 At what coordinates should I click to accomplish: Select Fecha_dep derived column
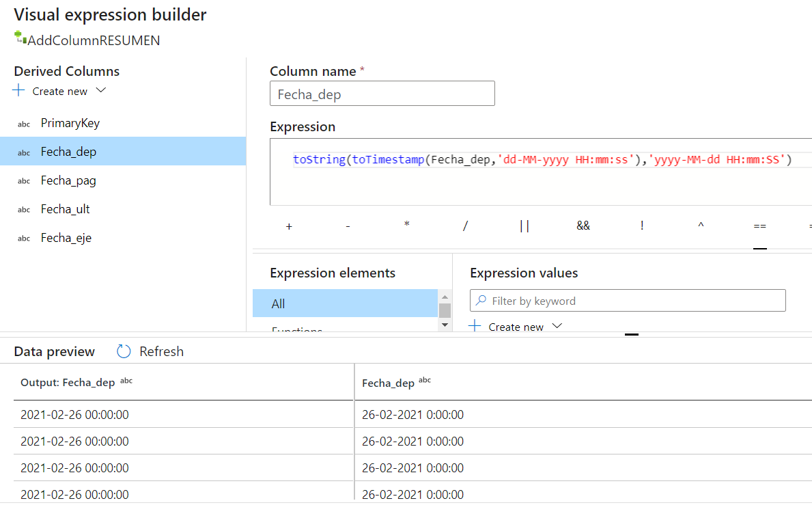[123, 151]
